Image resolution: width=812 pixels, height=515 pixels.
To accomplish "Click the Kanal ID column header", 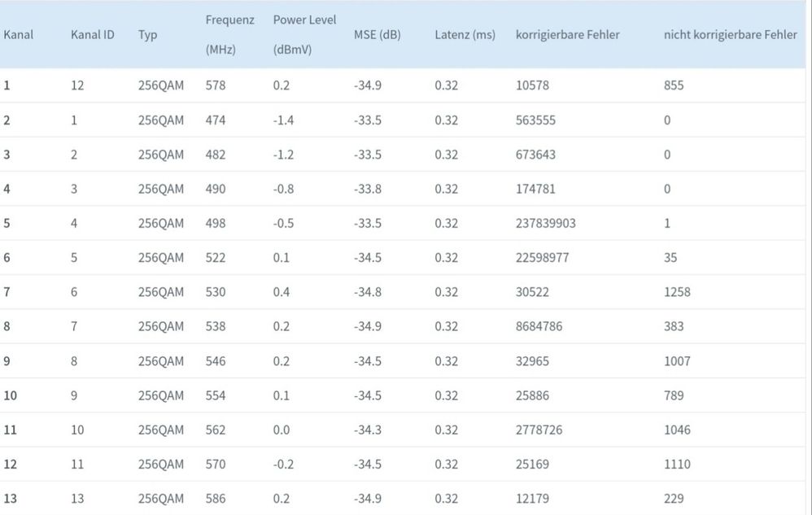I will tap(92, 35).
